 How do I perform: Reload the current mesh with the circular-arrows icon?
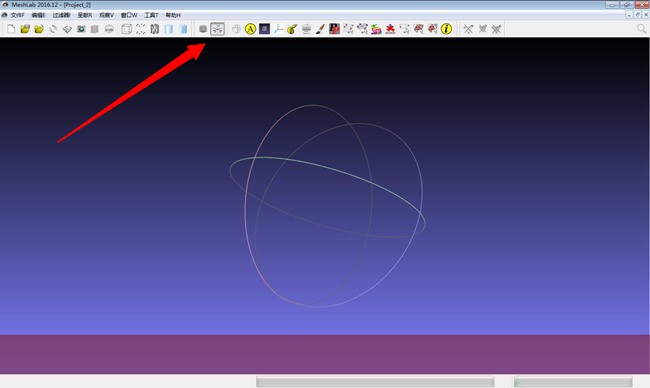53,29
